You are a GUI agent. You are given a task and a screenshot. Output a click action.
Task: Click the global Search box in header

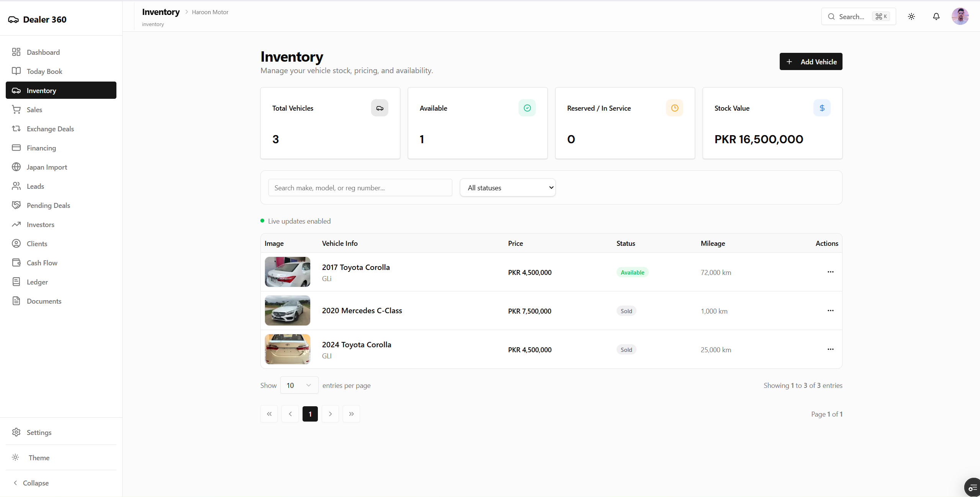pyautogui.click(x=858, y=16)
